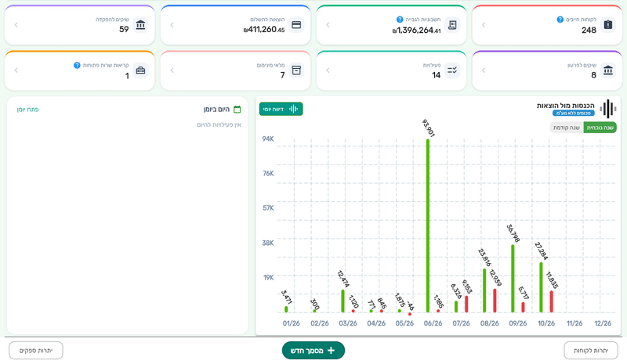Click the blue סכומים ללא מע"מ badge
This screenshot has height=364, width=627.
(574, 113)
